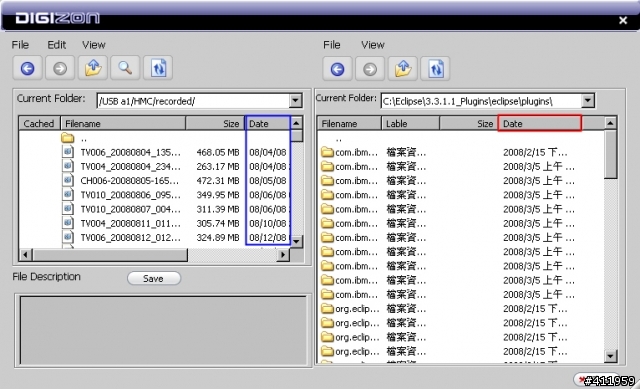The height and width of the screenshot is (389, 640).
Task: Click left list horizontal scrollbar left arrow
Action: pos(25,255)
